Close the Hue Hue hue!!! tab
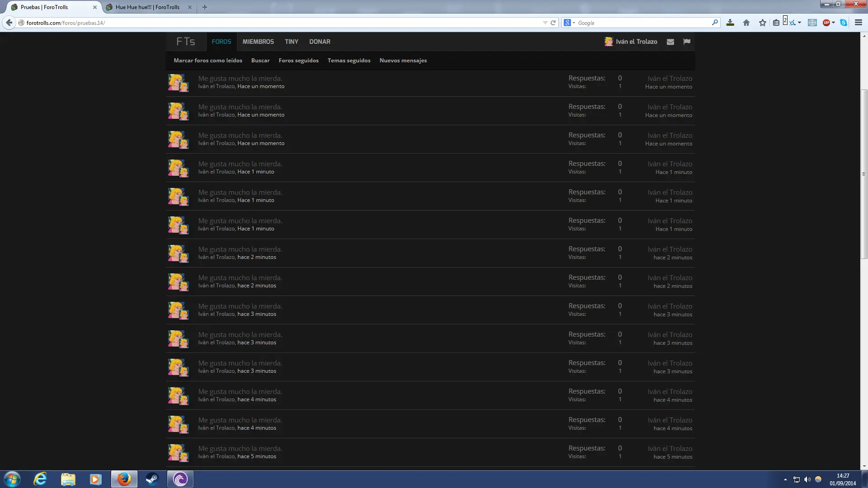The width and height of the screenshot is (868, 488). point(190,7)
